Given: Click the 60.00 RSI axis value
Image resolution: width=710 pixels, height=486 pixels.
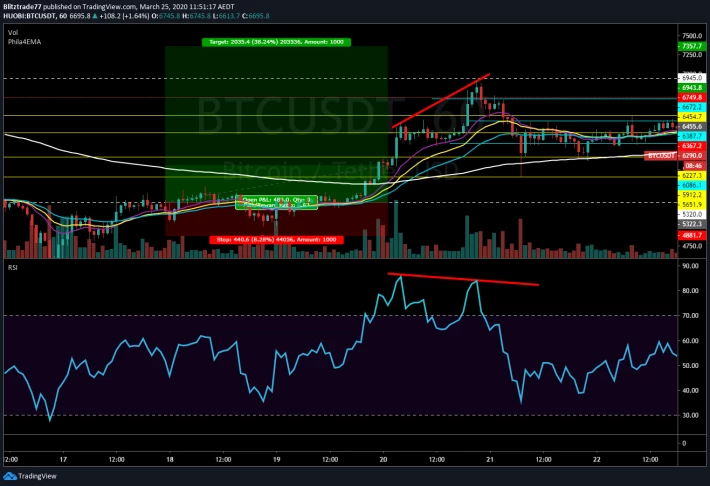Looking at the screenshot, I should pyautogui.click(x=691, y=341).
